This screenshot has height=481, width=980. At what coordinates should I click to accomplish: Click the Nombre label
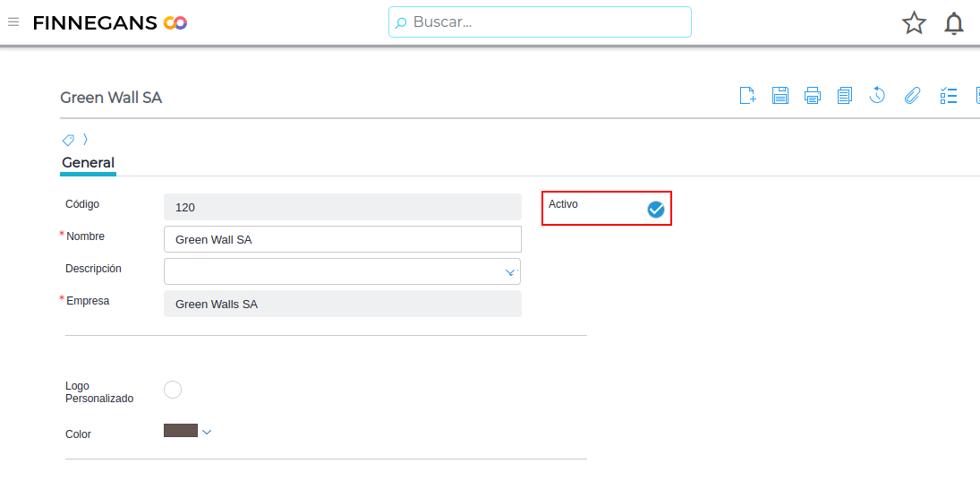pos(85,236)
